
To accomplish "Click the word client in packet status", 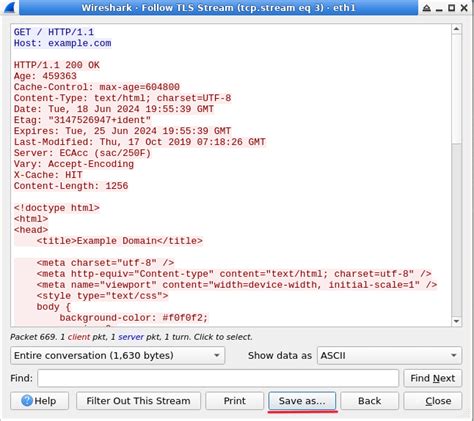I will pos(79,337).
